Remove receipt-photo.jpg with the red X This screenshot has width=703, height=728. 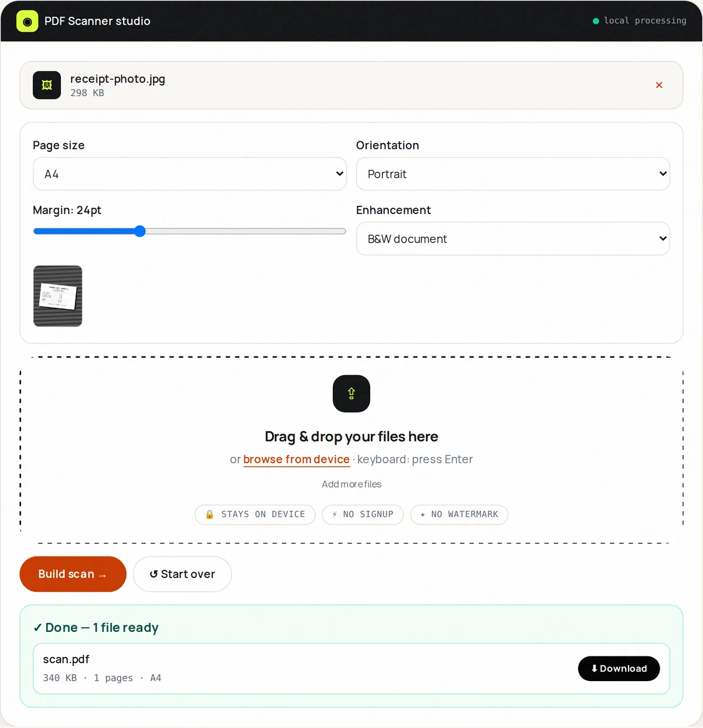click(x=659, y=85)
